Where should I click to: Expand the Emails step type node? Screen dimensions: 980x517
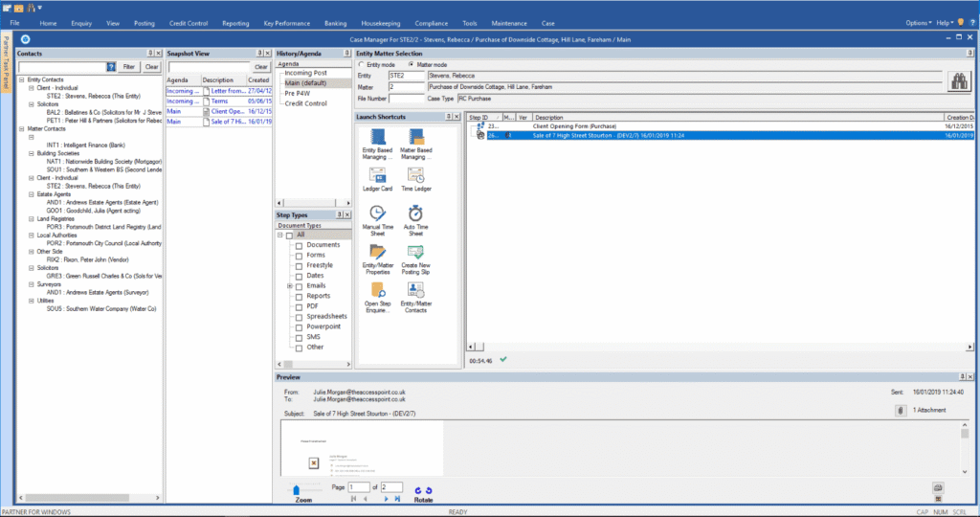point(289,286)
